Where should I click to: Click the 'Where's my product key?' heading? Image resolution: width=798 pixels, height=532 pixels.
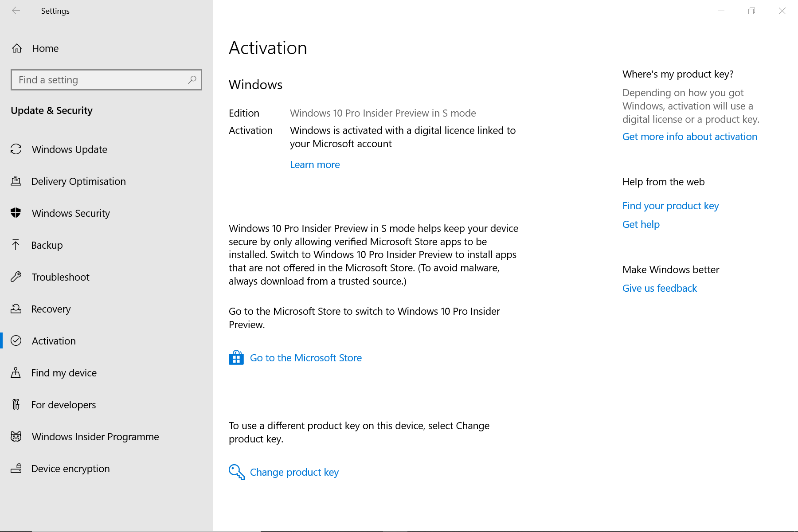(678, 74)
